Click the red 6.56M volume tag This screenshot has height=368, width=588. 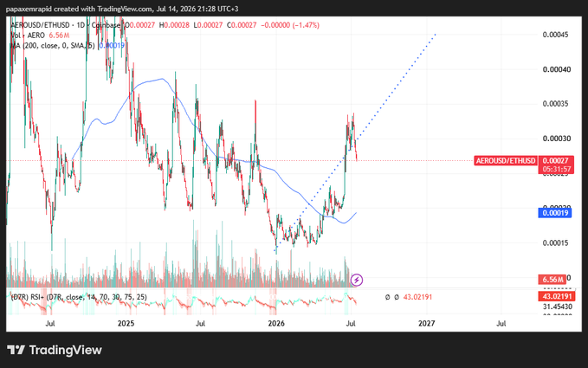pyautogui.click(x=552, y=280)
